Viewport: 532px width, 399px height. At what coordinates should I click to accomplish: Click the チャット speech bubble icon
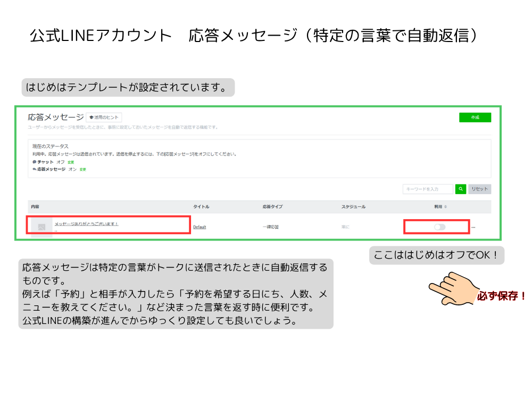[x=34, y=162]
